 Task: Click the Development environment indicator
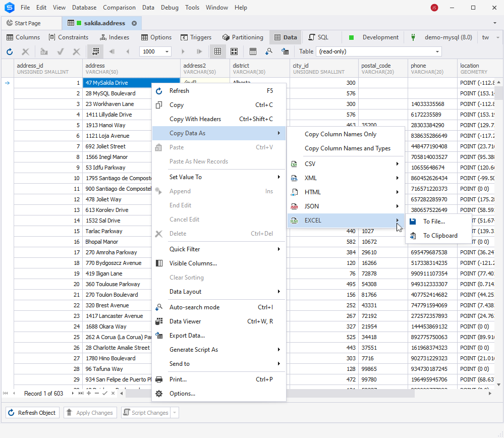[373, 37]
